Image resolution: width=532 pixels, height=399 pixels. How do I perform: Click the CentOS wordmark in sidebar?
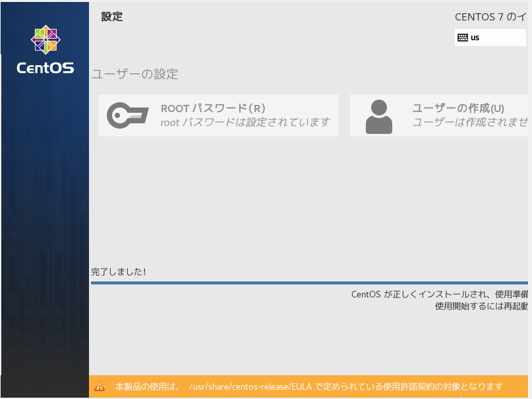[x=45, y=68]
